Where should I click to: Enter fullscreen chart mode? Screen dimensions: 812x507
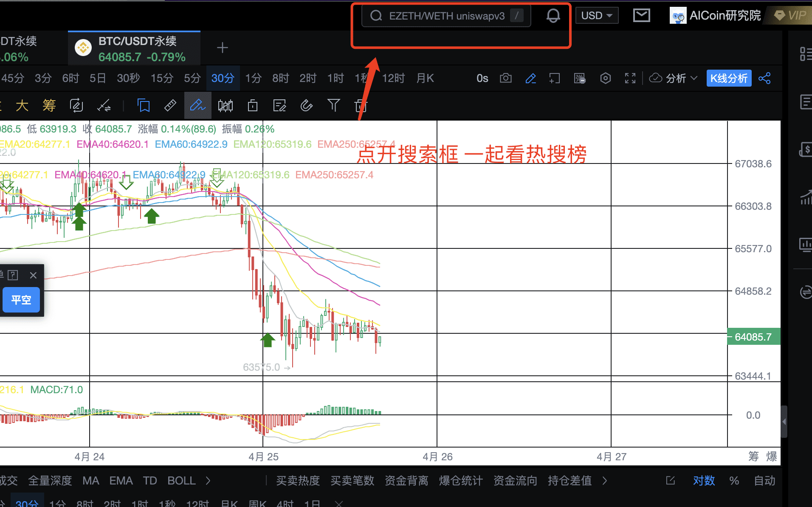pos(630,78)
